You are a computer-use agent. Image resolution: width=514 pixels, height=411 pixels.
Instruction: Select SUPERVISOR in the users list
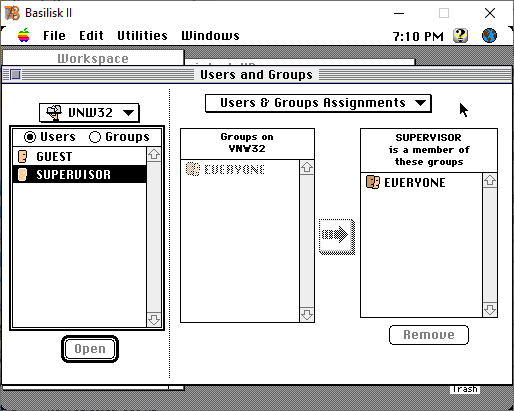pyautogui.click(x=79, y=174)
